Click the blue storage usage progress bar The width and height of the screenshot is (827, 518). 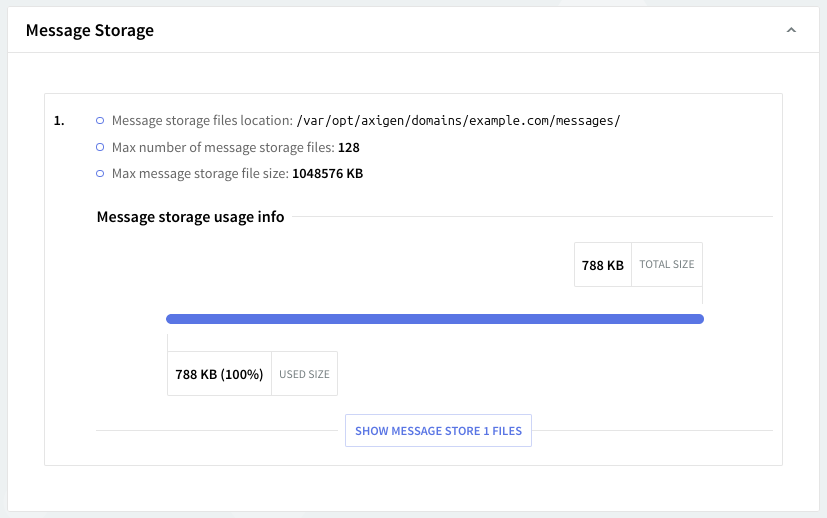tap(435, 319)
